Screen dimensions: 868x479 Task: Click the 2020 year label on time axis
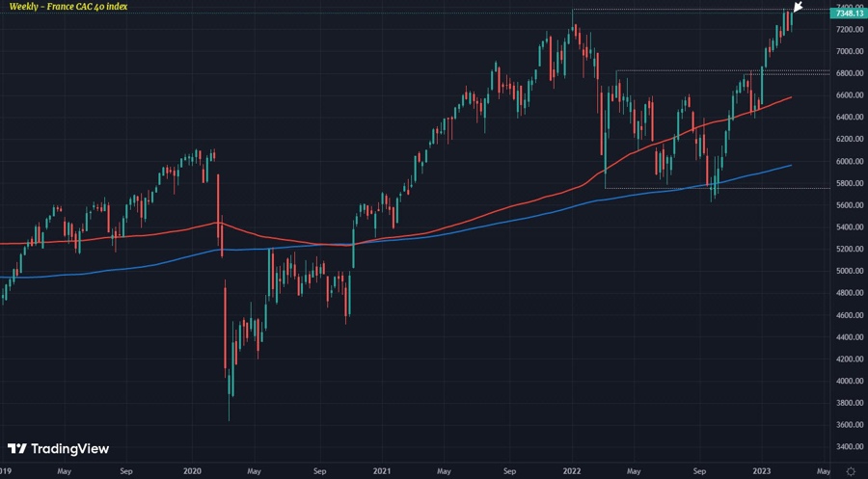click(x=192, y=472)
